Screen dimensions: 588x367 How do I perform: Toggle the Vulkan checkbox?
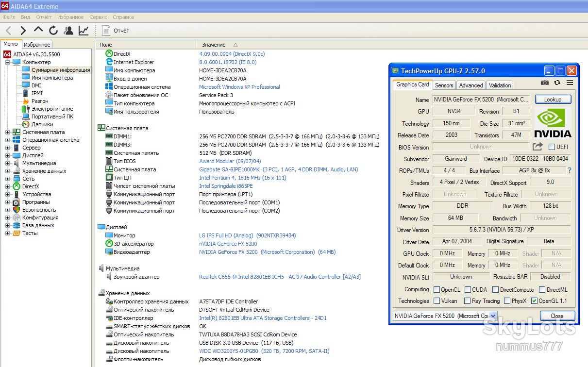437,301
